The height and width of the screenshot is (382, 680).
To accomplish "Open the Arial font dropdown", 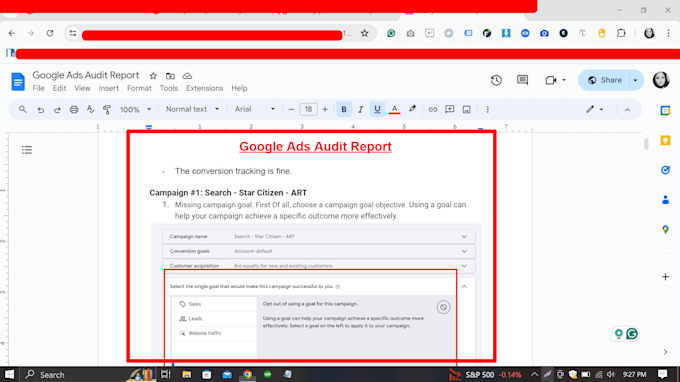I will click(x=255, y=109).
